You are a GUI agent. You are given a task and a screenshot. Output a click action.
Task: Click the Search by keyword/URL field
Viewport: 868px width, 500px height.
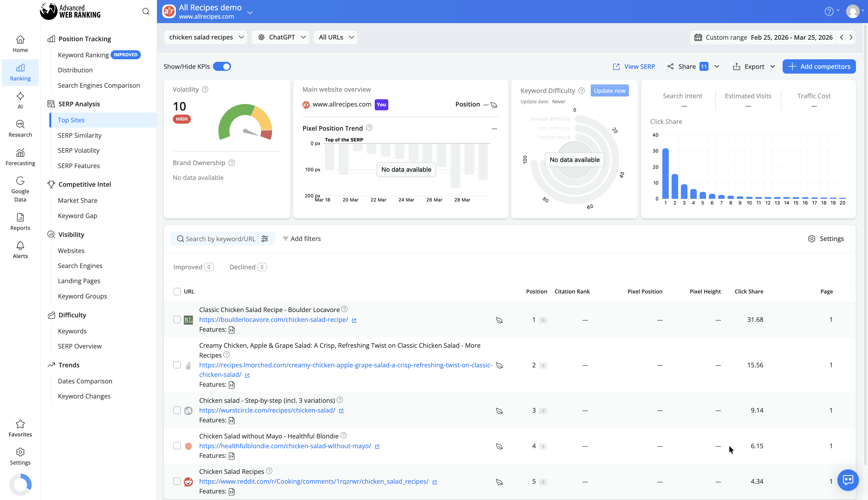pos(220,239)
